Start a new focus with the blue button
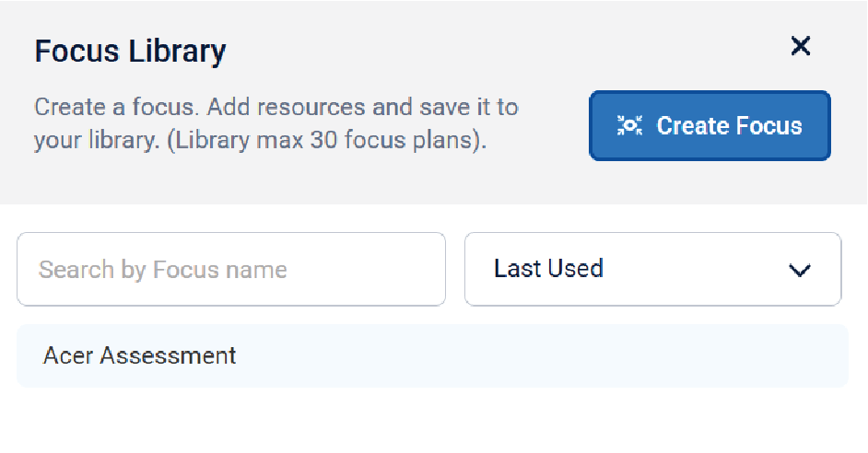This screenshot has width=868, height=453. (710, 126)
